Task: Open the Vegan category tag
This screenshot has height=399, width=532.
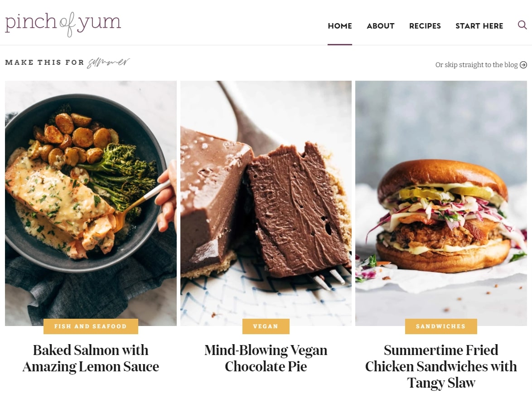Action: [x=266, y=326]
